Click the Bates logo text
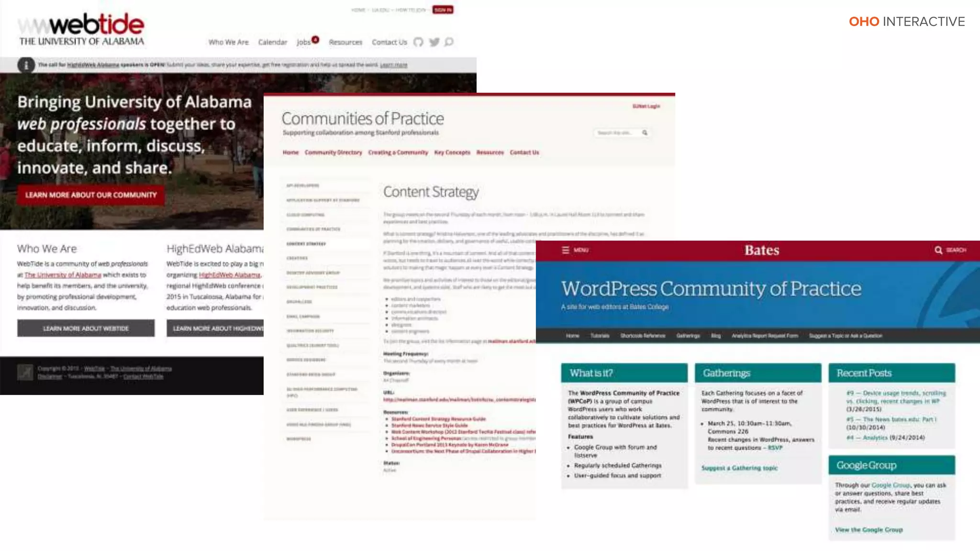 [762, 250]
